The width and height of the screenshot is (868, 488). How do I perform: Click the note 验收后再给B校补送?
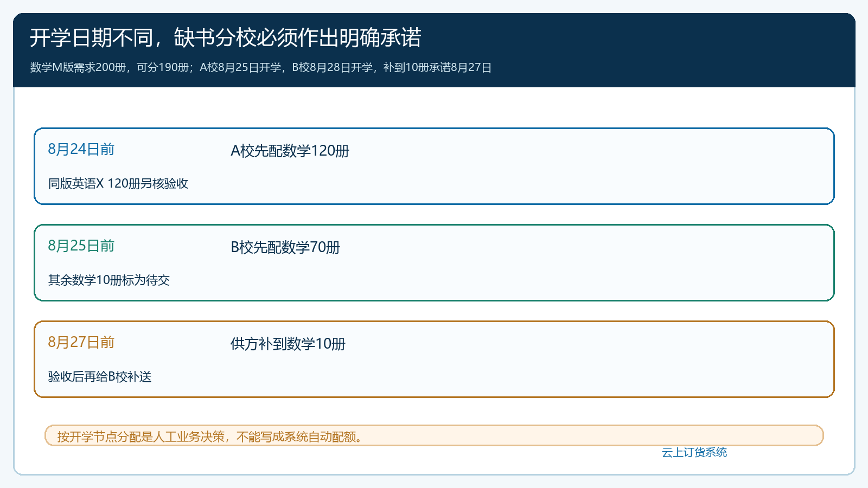100,376
